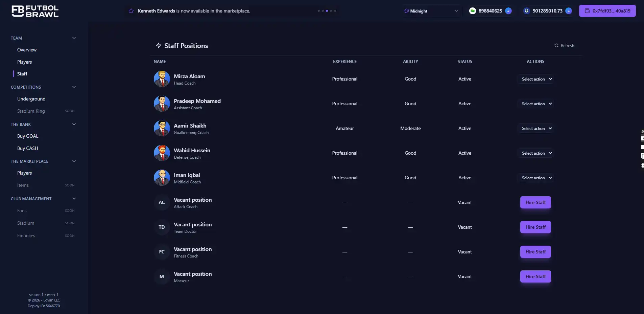Click Aamir Shaikh's avatar portrait
644x314 pixels.
click(162, 128)
